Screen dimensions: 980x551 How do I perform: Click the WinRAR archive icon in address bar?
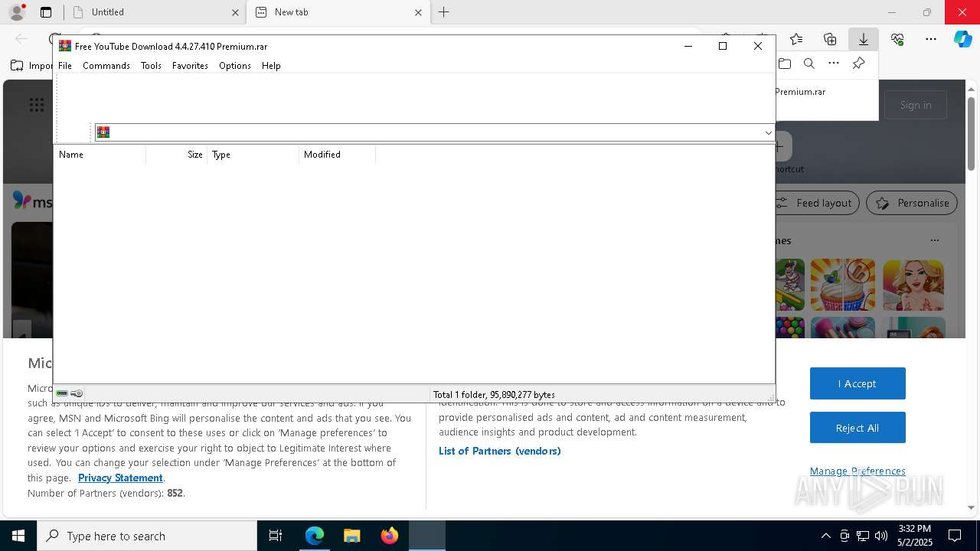point(103,132)
